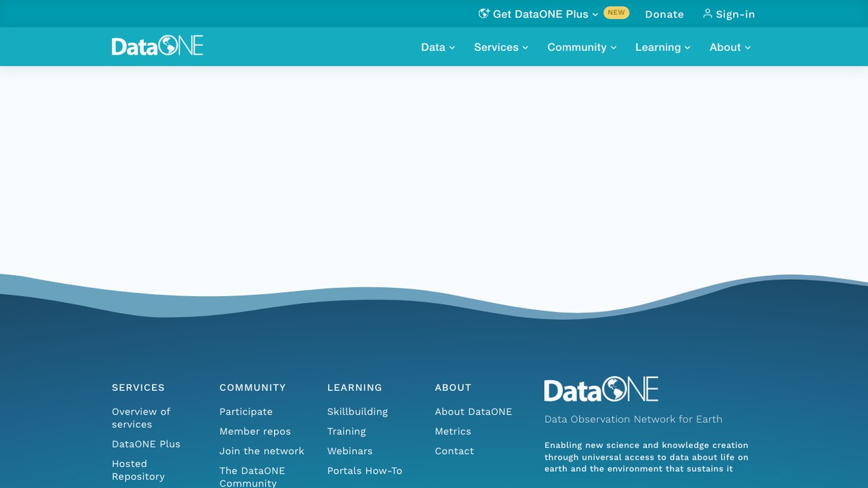The width and height of the screenshot is (868, 488).
Task: Go to DataONE Plus footer link
Action: [x=146, y=445]
